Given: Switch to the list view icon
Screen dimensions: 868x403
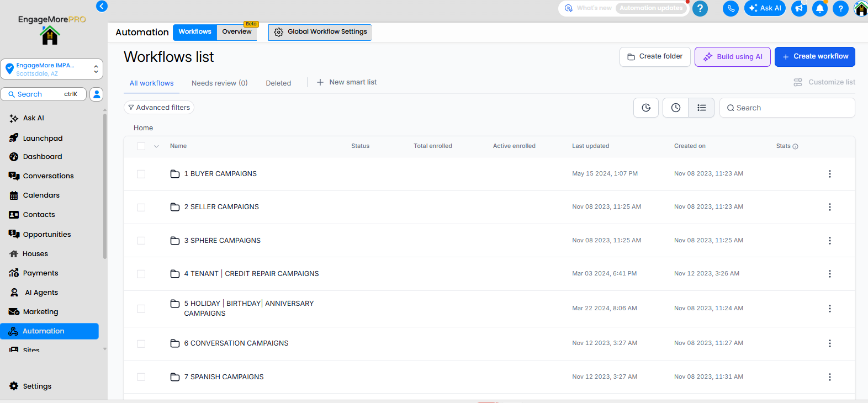Looking at the screenshot, I should [701, 108].
